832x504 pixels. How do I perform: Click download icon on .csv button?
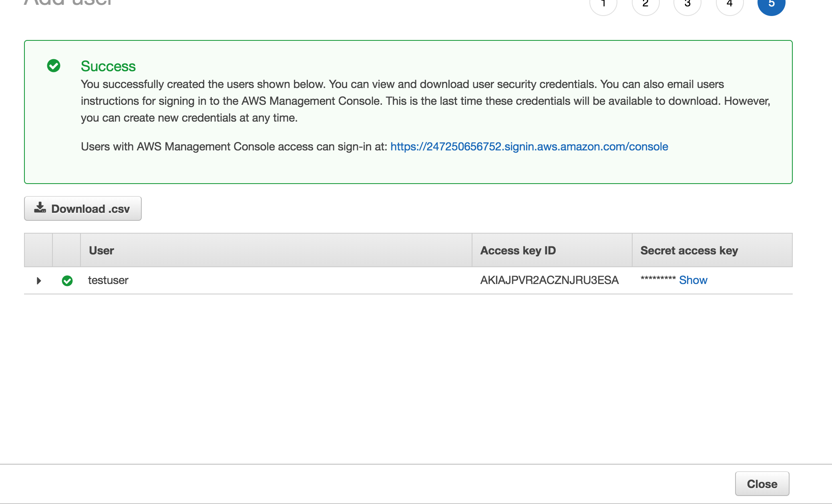click(40, 208)
